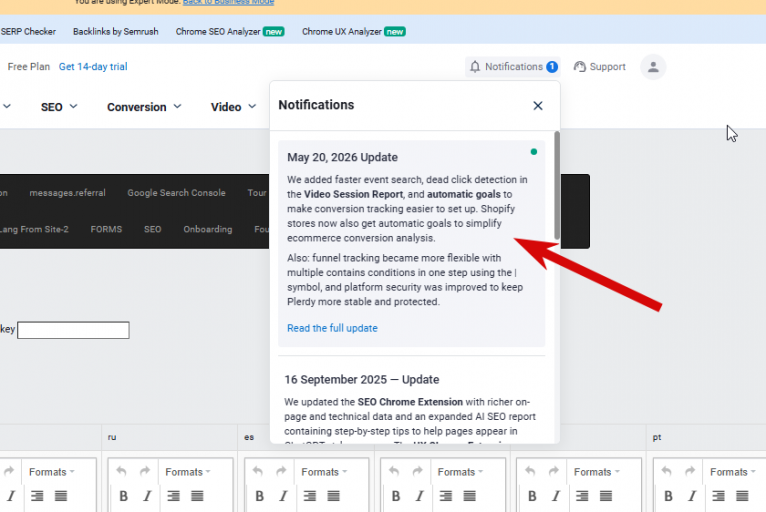The height and width of the screenshot is (512, 766).
Task: Click the green unread dot on May 20 update
Action: (x=534, y=152)
